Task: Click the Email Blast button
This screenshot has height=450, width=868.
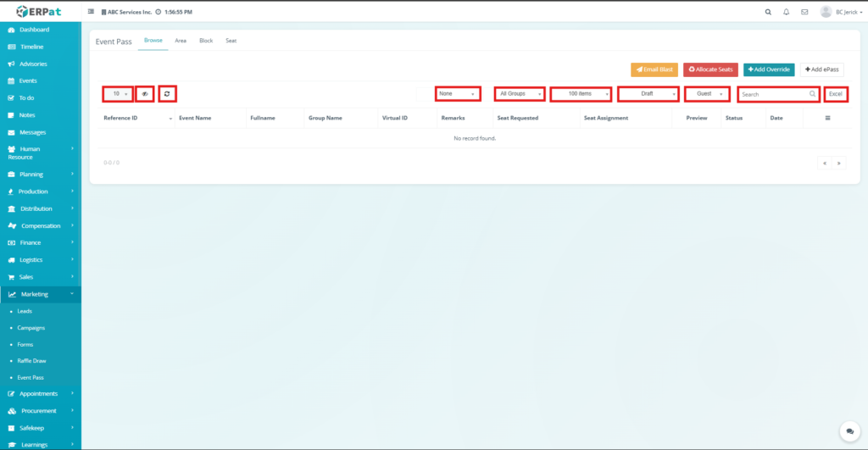Action: pyautogui.click(x=654, y=69)
